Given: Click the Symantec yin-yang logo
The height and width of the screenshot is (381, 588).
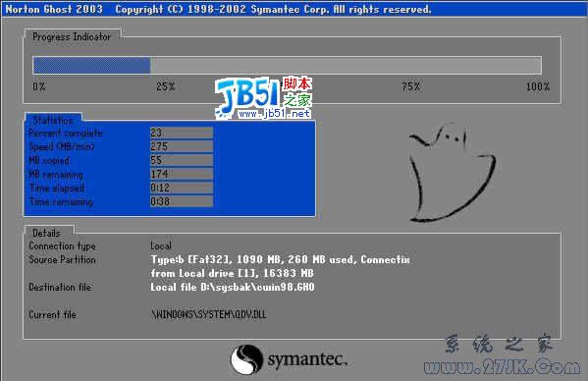Looking at the screenshot, I should click(246, 359).
